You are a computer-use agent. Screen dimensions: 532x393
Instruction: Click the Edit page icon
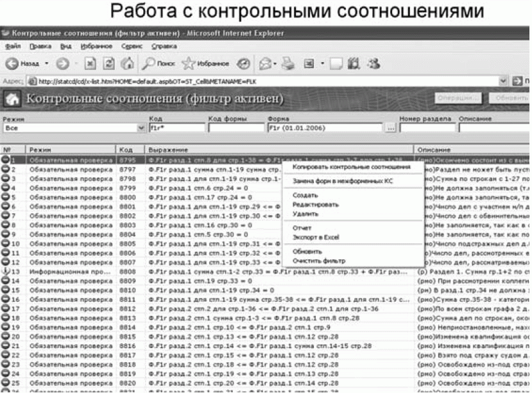click(x=309, y=64)
